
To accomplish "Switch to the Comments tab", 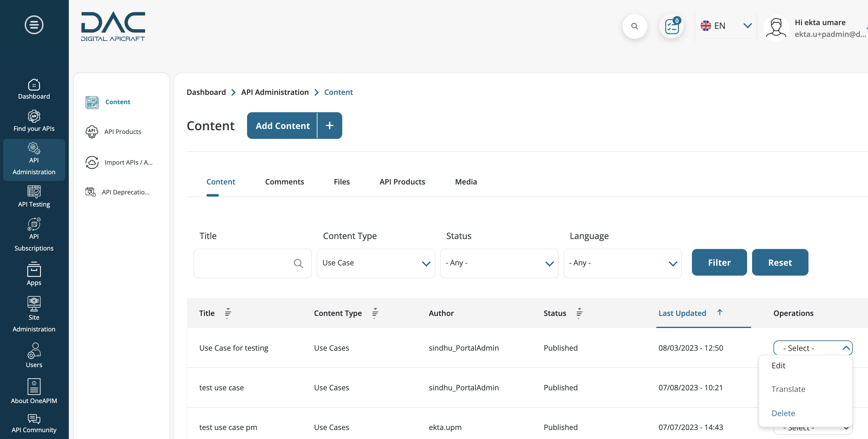I will tap(284, 181).
